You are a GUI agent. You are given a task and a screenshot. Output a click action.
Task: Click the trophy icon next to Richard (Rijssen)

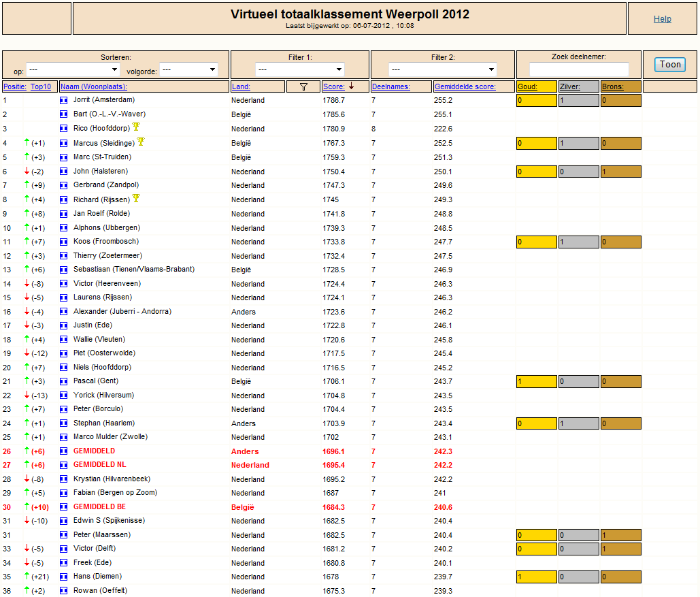pyautogui.click(x=136, y=198)
